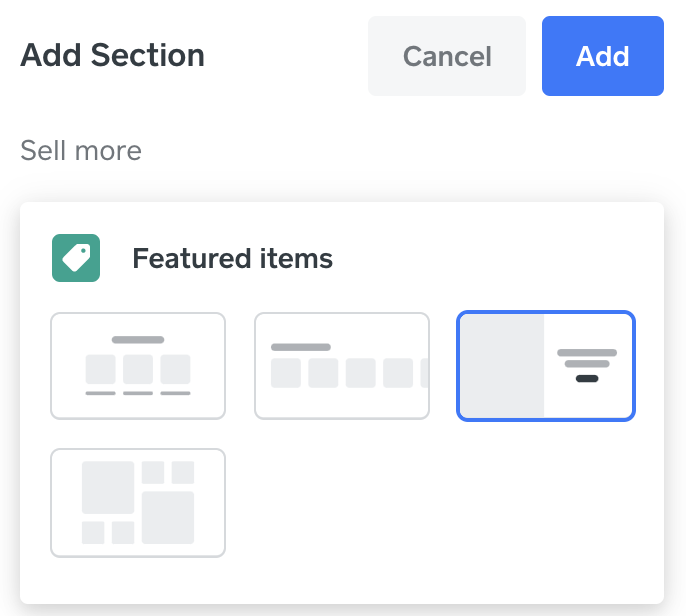The width and height of the screenshot is (686, 616).
Task: Click the middle tile in the three-column layout
Action: click(138, 369)
